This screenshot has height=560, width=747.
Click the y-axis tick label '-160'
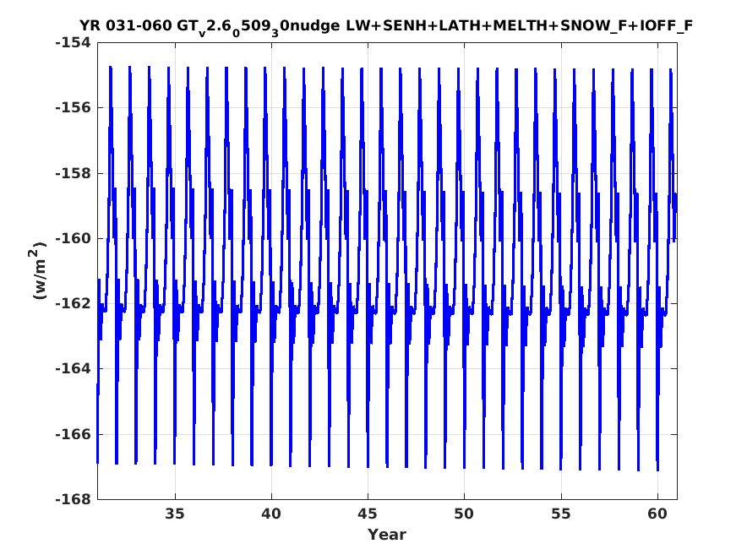[73, 238]
